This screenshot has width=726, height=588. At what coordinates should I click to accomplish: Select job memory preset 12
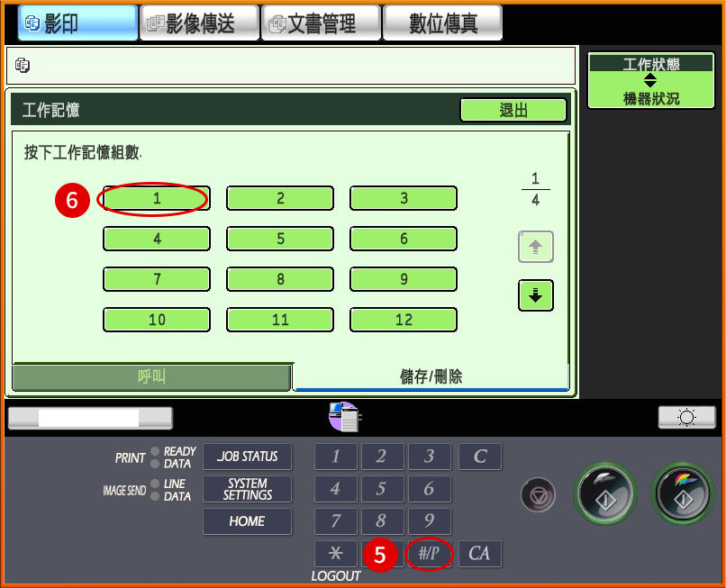pyautogui.click(x=403, y=320)
